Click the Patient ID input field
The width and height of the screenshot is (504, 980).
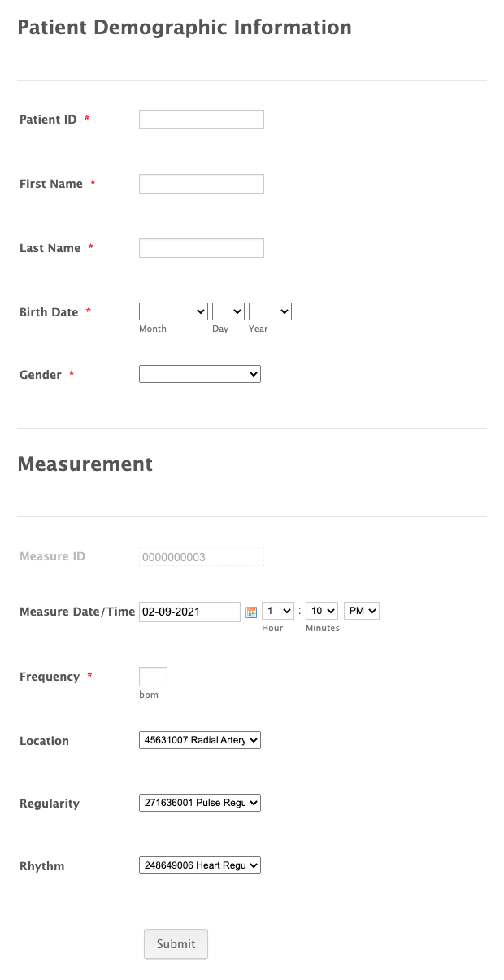[x=202, y=120]
